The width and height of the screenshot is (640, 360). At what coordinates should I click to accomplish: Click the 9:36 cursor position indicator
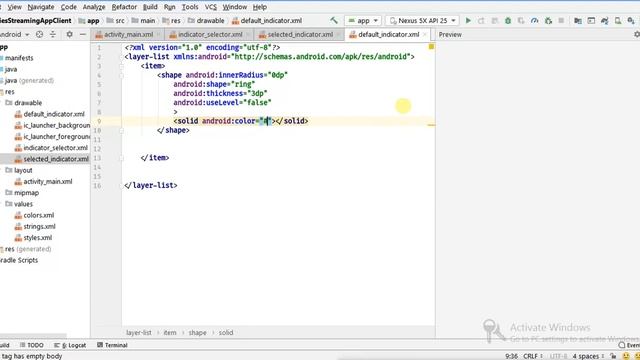511,356
